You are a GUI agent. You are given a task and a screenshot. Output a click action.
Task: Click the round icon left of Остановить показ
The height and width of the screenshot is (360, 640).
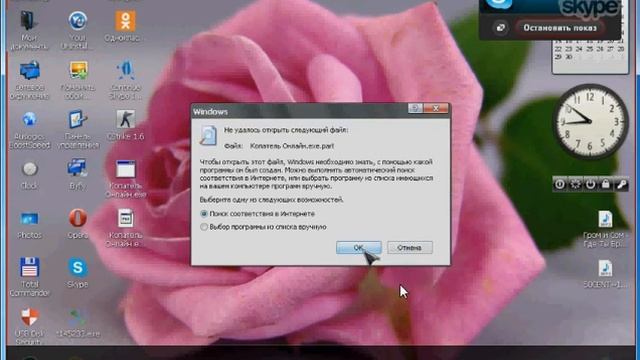500,28
